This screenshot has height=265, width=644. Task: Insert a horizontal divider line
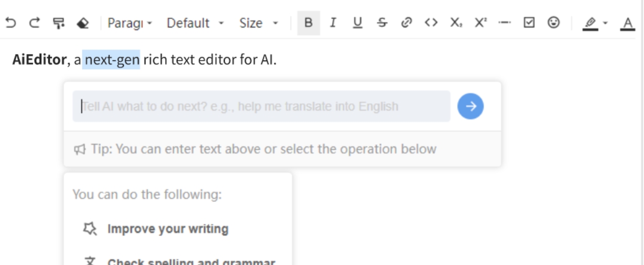click(x=504, y=23)
